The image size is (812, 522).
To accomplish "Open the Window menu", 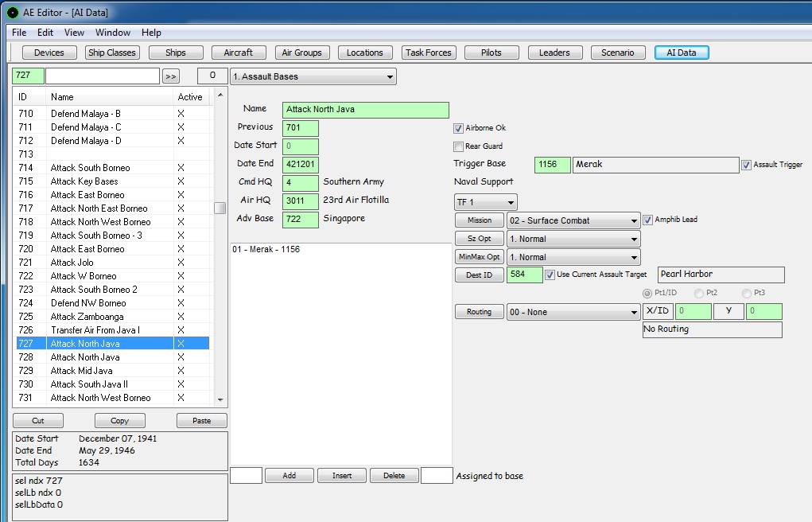I will (x=112, y=33).
